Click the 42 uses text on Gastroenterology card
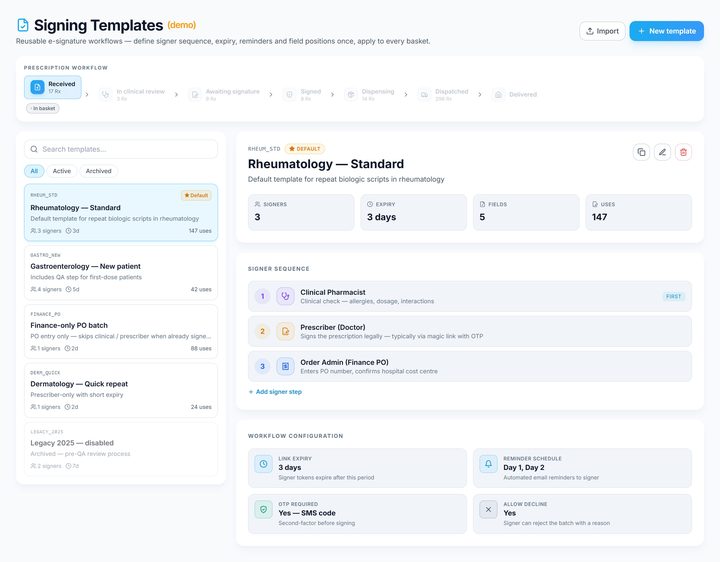Screen dimensions: 720x562 [x=201, y=289]
